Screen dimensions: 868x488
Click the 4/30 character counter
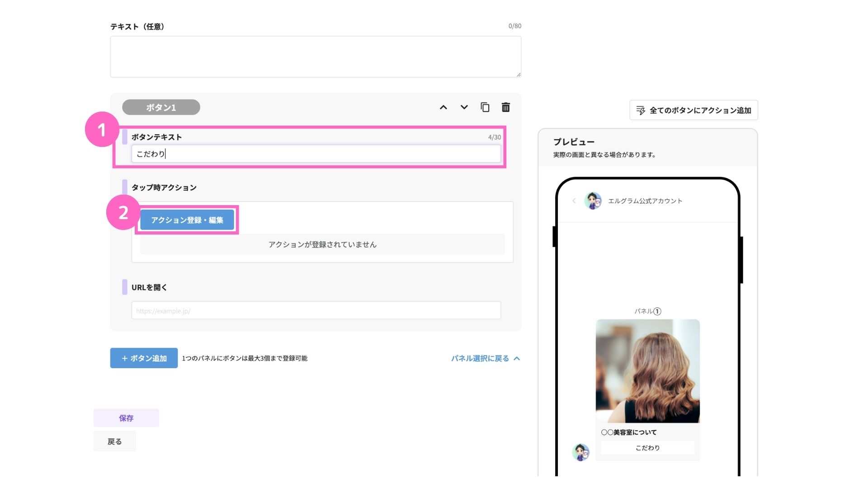[494, 137]
